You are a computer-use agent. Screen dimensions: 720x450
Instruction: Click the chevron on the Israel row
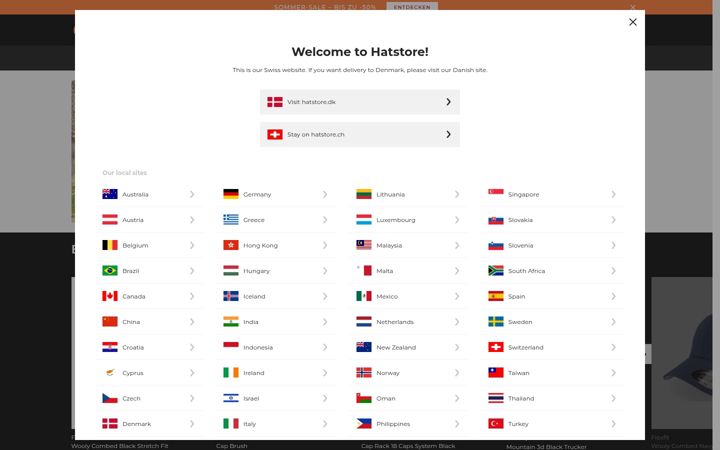click(325, 398)
